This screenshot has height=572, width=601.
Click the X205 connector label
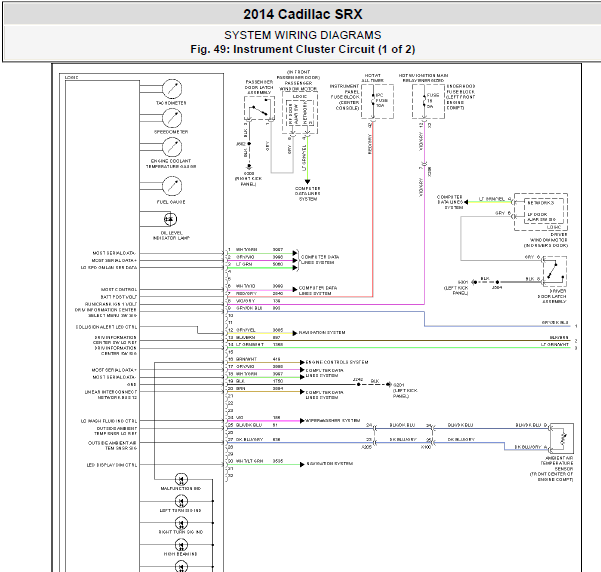367,447
